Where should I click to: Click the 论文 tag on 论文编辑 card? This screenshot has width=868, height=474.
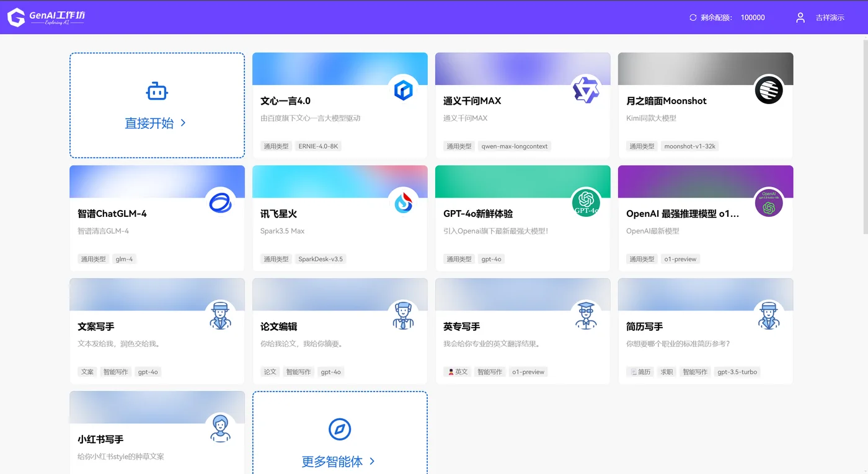270,372
